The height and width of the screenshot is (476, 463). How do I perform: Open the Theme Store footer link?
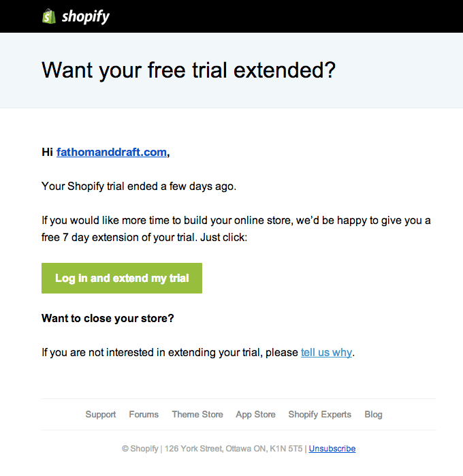[197, 414]
